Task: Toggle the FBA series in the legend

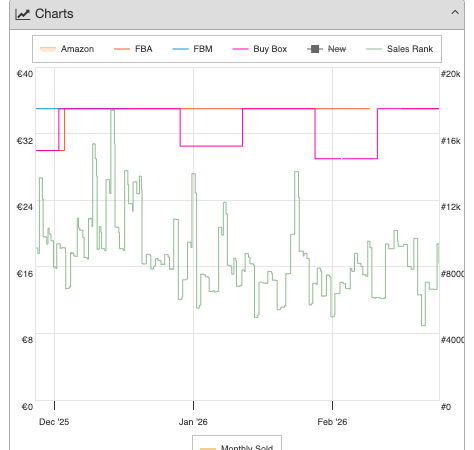Action: pos(133,49)
